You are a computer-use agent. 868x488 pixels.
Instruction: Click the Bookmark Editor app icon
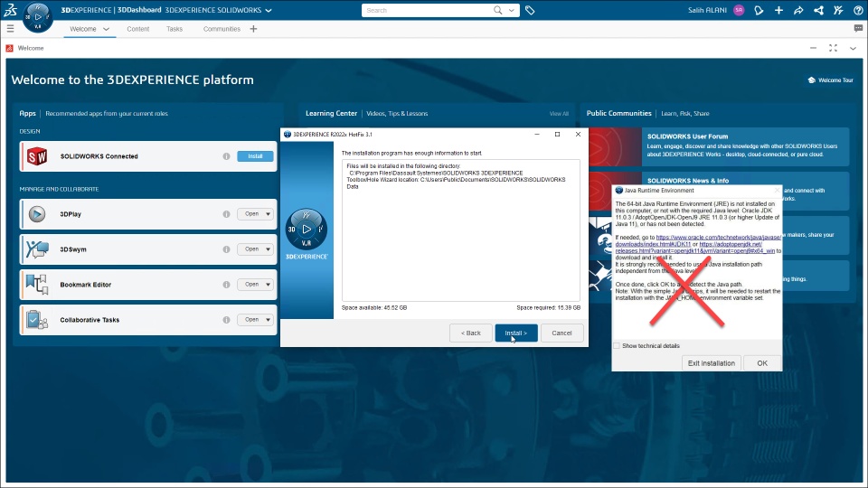pyautogui.click(x=37, y=285)
